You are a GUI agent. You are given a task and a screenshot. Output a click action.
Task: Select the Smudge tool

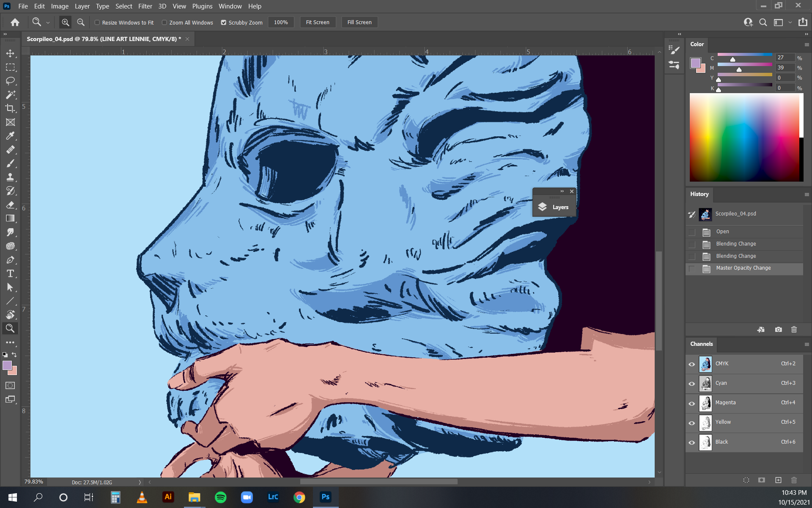pos(10,232)
